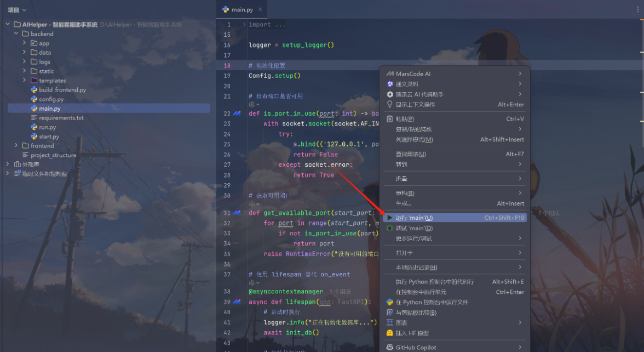Close the main.py editor tab
Image resolution: width=644 pixels, height=352 pixels.
260,9
